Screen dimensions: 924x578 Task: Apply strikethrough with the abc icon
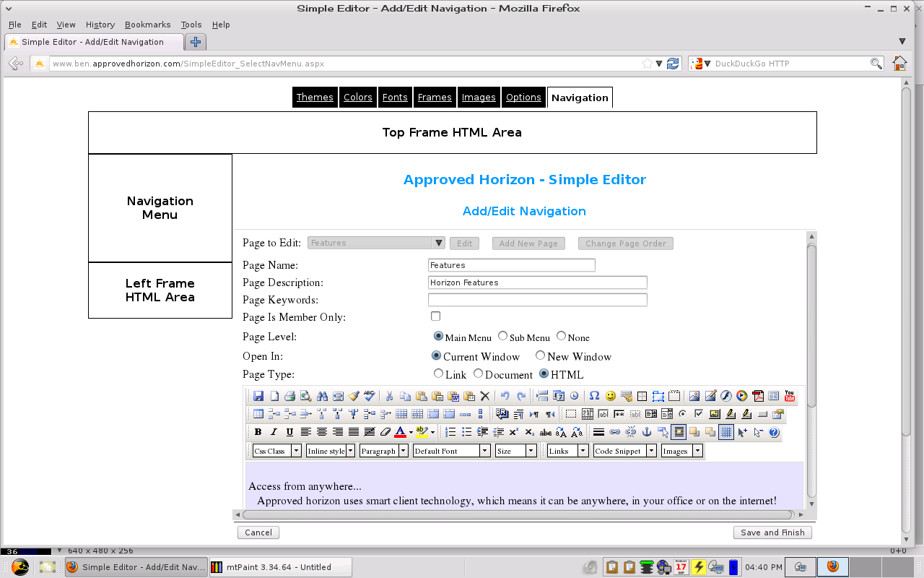click(x=546, y=432)
